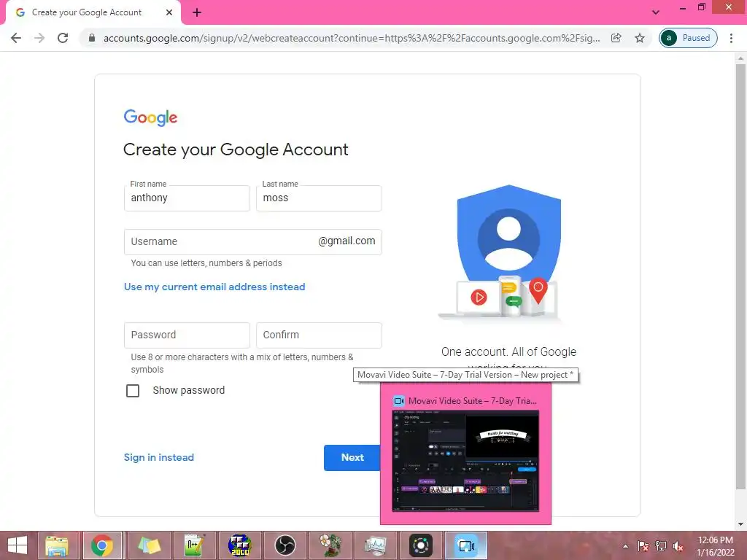747x560 pixels.
Task: Reload the page with the refresh icon
Action: (x=63, y=38)
